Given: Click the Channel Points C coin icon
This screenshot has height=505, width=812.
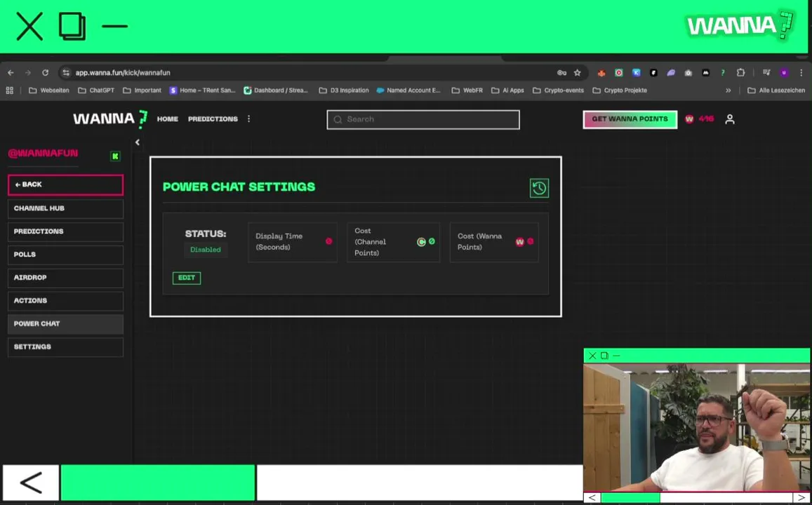Looking at the screenshot, I should click(x=421, y=242).
